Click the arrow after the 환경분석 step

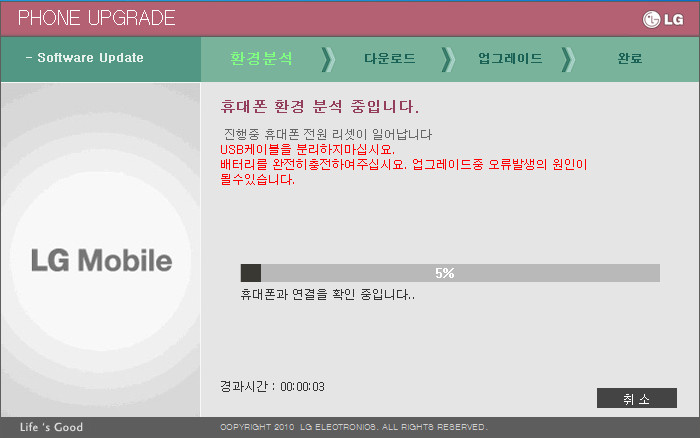[x=328, y=59]
